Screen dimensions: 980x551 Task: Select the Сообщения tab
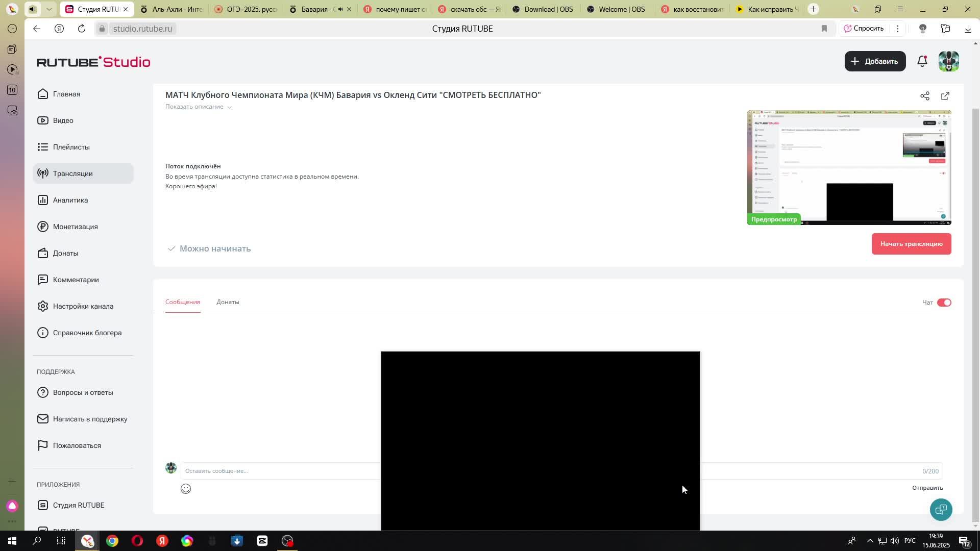[183, 302]
